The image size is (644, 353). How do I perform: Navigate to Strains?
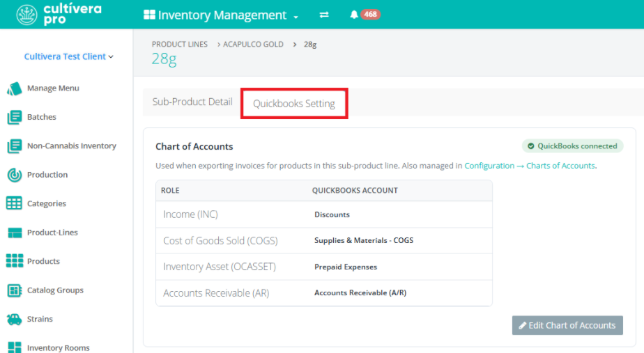[x=40, y=319]
